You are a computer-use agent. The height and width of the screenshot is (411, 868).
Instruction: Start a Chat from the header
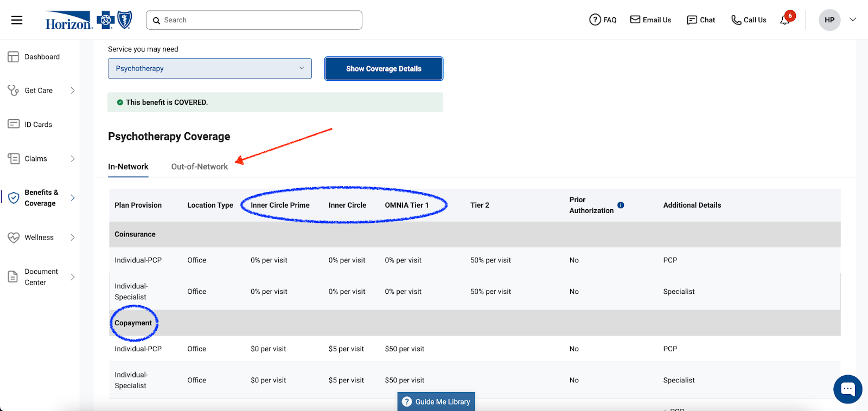click(701, 20)
